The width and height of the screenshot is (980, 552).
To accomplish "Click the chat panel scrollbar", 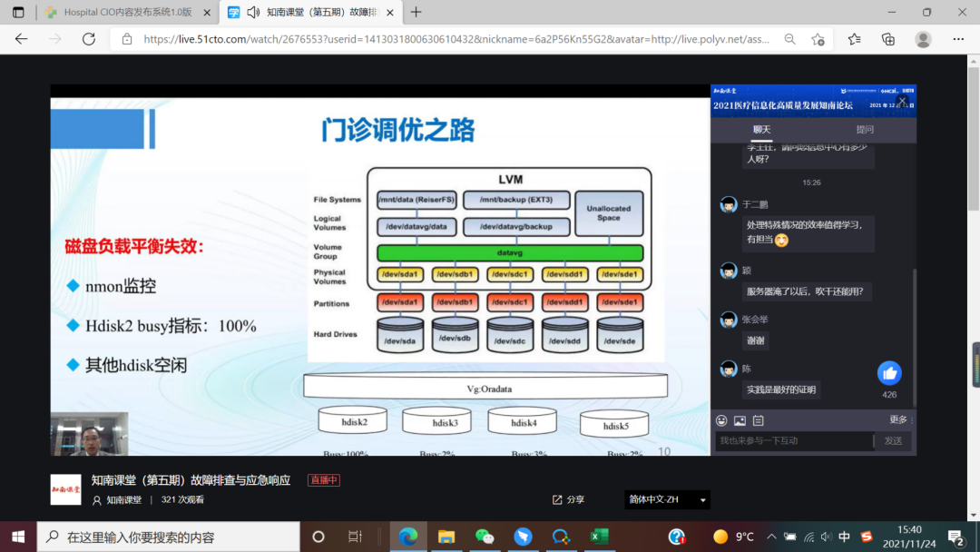I will click(915, 338).
